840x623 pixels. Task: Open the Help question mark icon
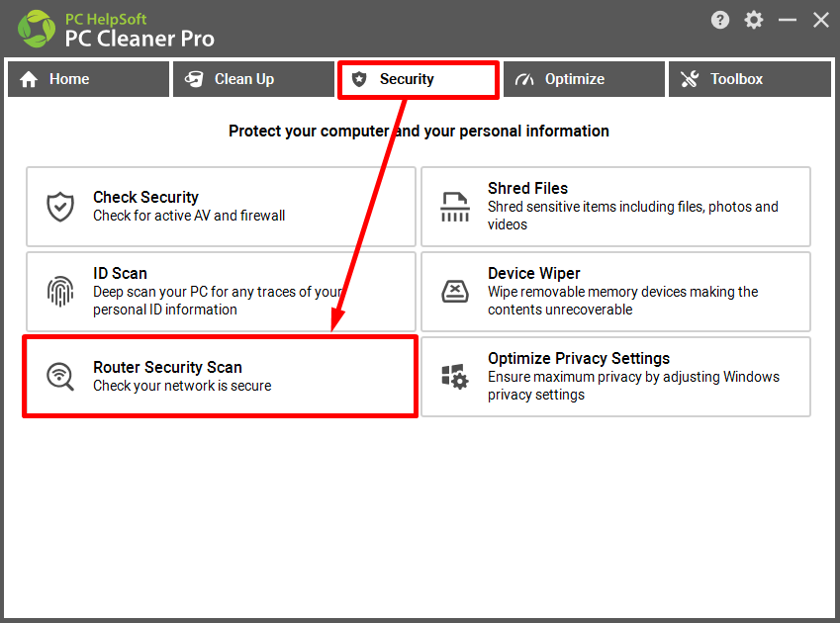(720, 21)
